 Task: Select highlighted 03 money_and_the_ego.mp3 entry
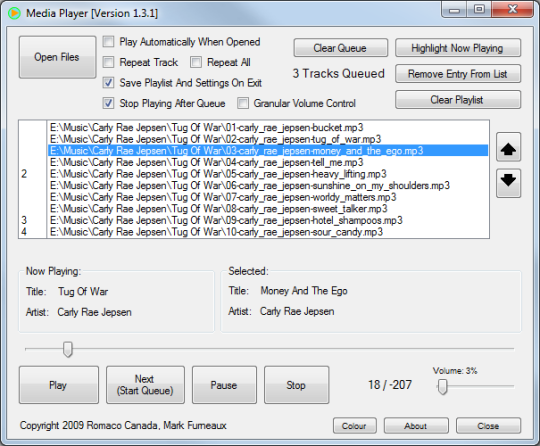click(268, 151)
